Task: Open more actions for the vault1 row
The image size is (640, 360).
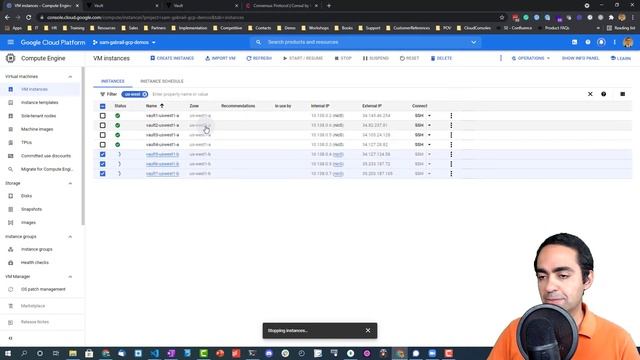Action: point(451,116)
